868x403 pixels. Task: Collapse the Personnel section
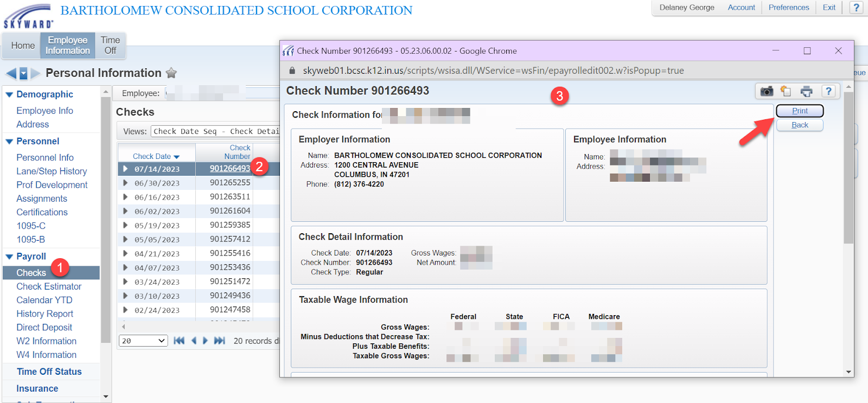(x=9, y=142)
